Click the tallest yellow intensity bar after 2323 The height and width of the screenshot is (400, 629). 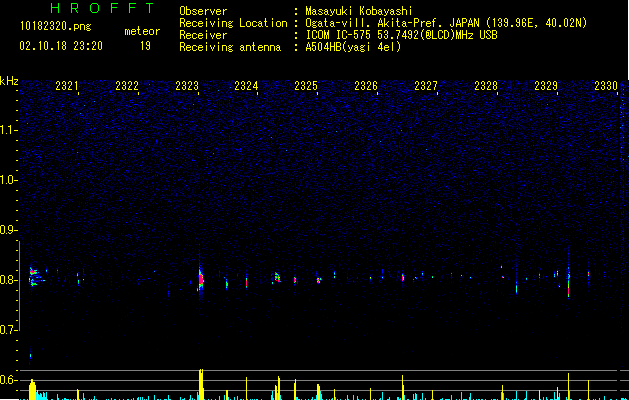201,384
